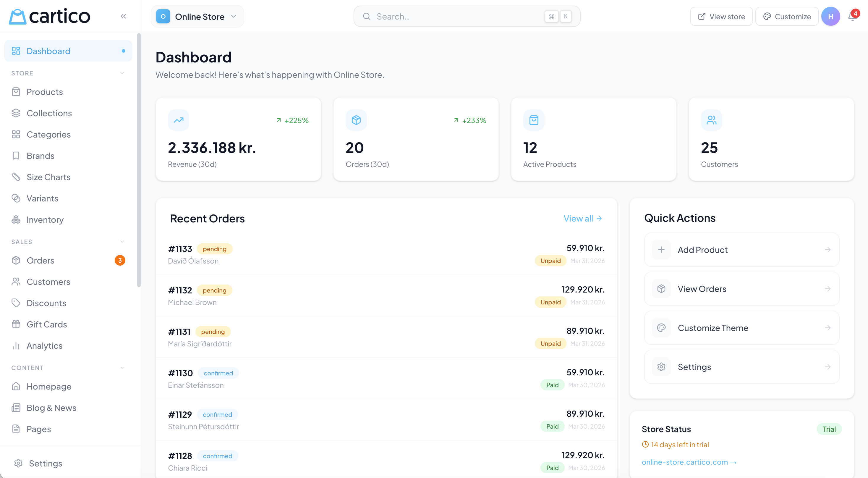Switch to the Dashboard menu item
The image size is (868, 478).
click(48, 51)
